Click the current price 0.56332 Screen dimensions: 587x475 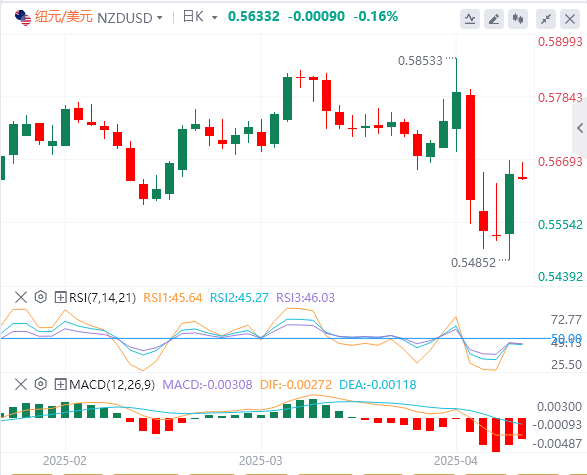[254, 16]
